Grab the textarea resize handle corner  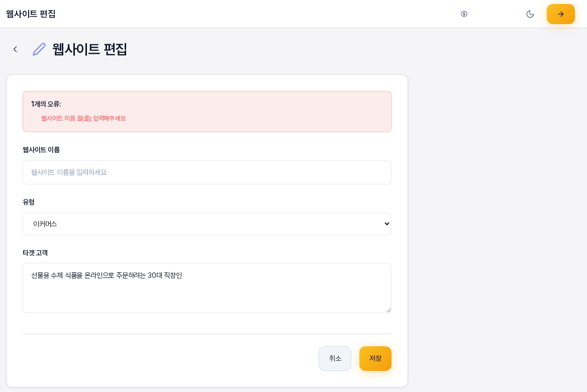[388, 310]
